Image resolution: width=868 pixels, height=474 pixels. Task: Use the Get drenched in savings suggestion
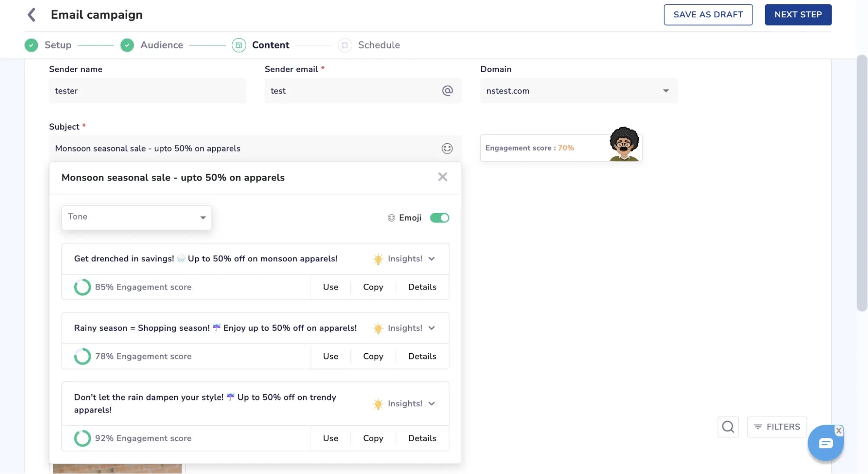[330, 287]
